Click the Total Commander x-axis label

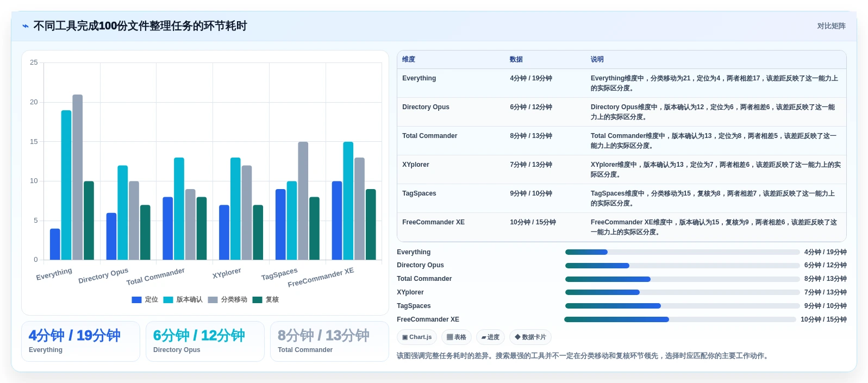pos(155,277)
